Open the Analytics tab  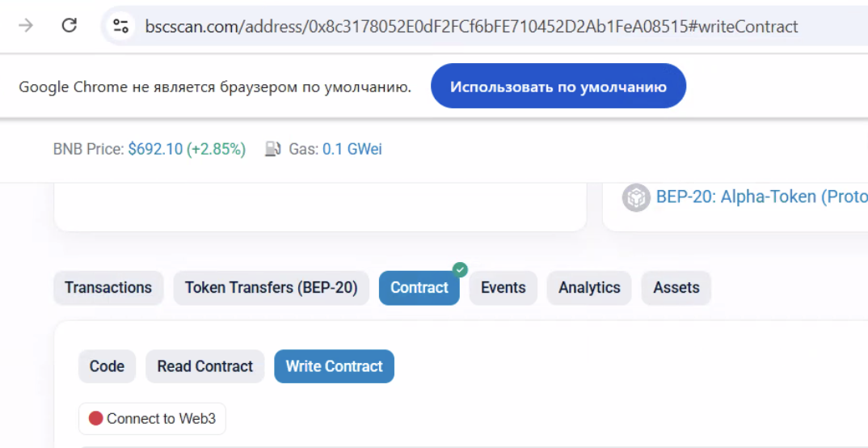click(x=589, y=288)
